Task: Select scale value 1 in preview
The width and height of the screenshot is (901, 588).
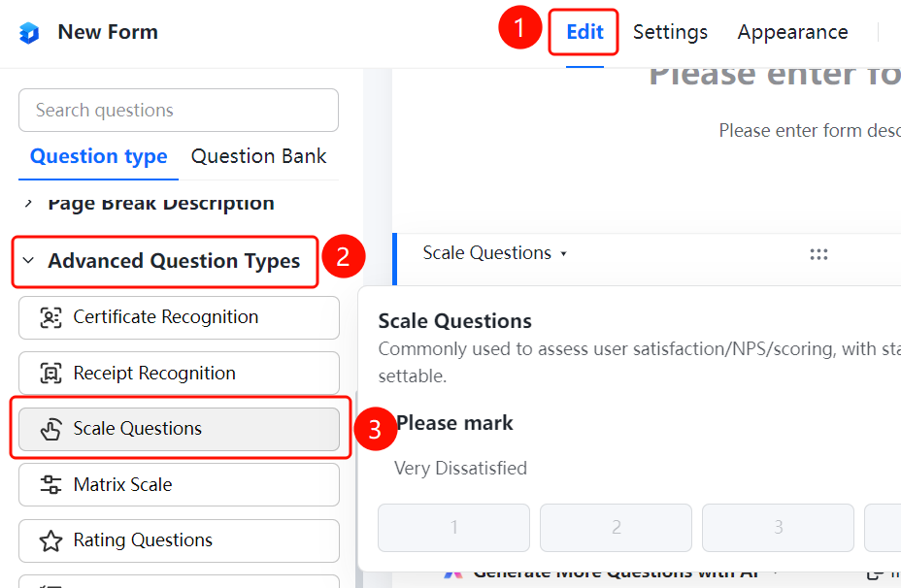Action: click(x=453, y=527)
